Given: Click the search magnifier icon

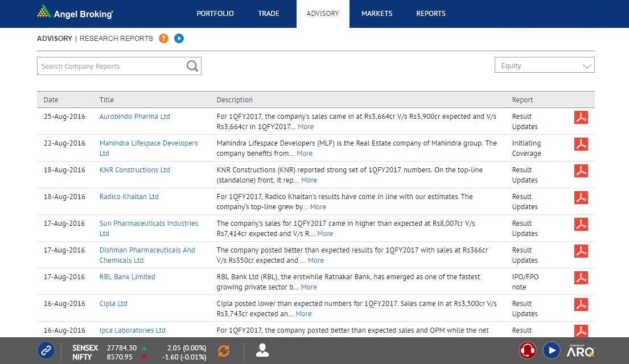Looking at the screenshot, I should point(193,66).
